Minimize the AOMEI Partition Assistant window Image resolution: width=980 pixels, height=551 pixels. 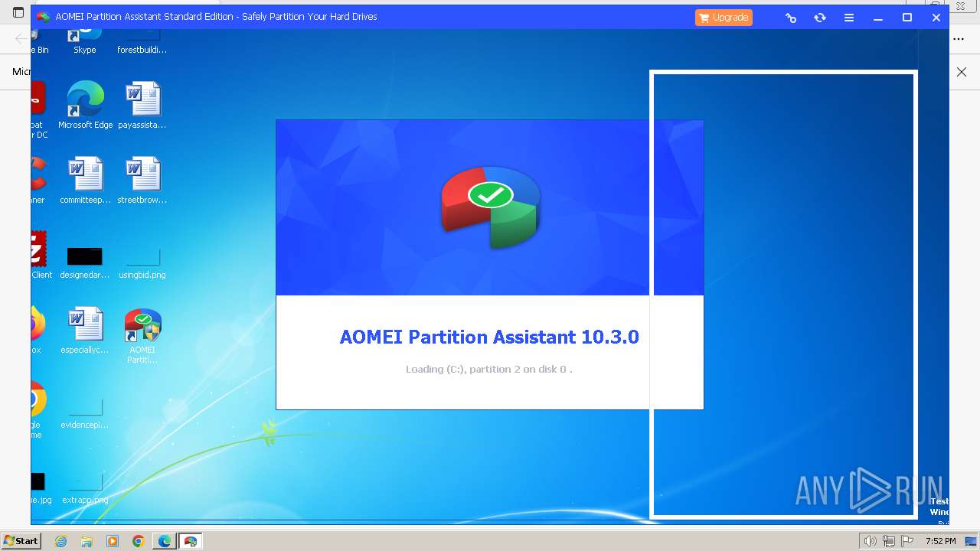click(878, 18)
